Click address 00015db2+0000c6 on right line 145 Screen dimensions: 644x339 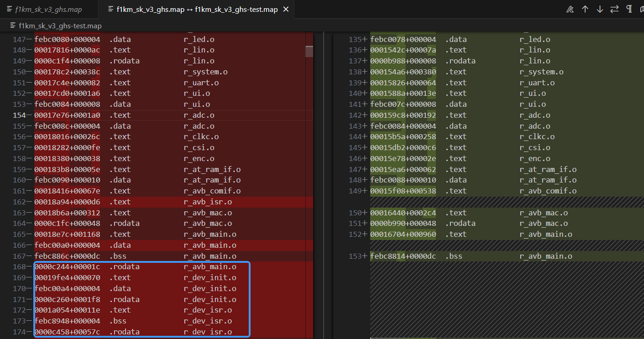coord(403,147)
